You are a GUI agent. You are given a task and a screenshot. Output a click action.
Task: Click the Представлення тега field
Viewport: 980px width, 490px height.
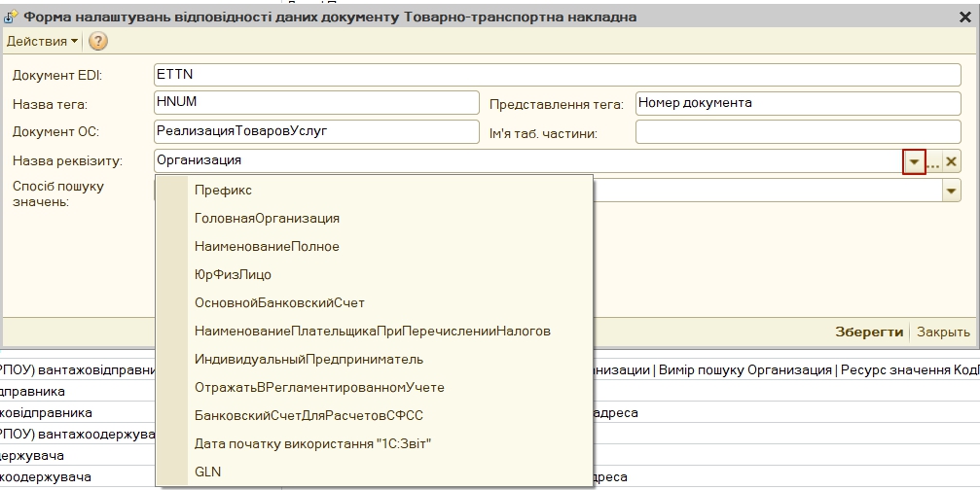click(798, 103)
